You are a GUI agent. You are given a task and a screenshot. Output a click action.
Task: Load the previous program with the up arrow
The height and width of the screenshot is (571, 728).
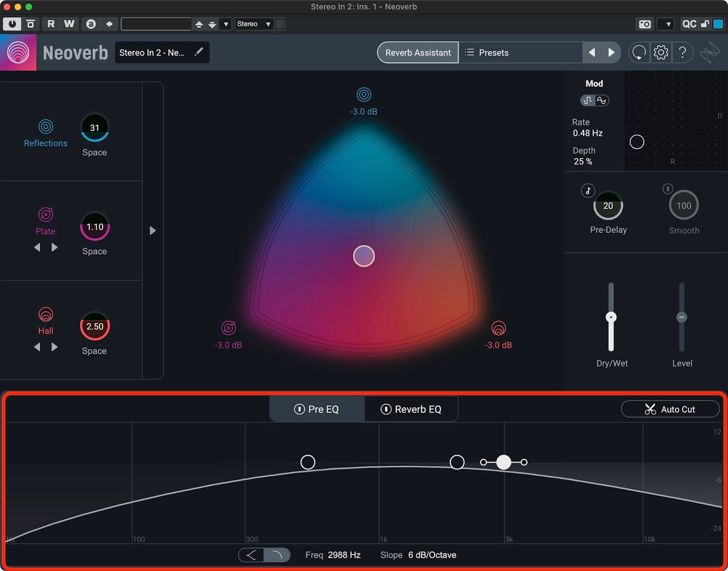(199, 25)
